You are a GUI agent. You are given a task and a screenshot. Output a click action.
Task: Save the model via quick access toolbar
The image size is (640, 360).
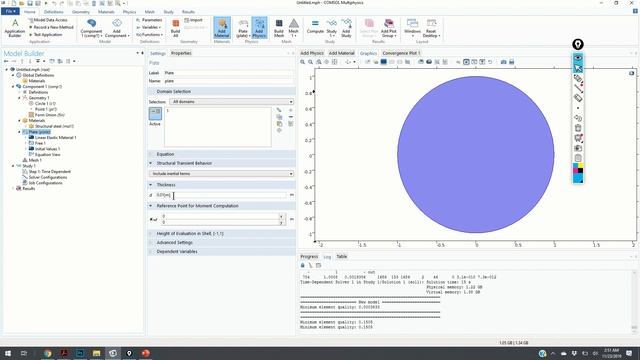coord(30,3)
